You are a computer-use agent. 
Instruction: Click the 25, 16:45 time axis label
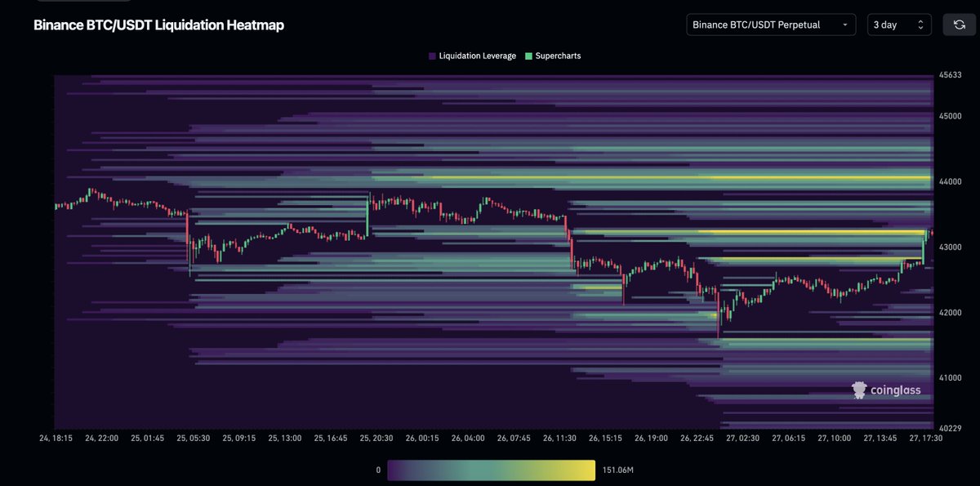[x=331, y=438]
